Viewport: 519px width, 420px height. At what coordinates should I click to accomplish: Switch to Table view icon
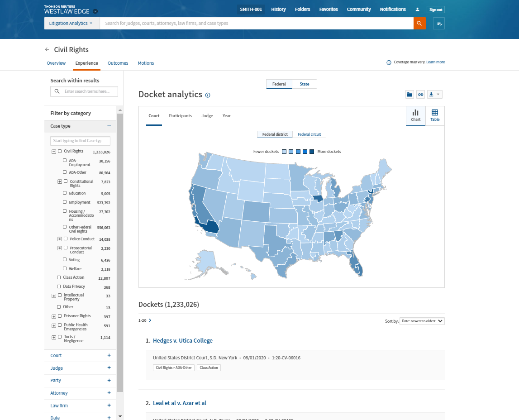click(x=434, y=115)
